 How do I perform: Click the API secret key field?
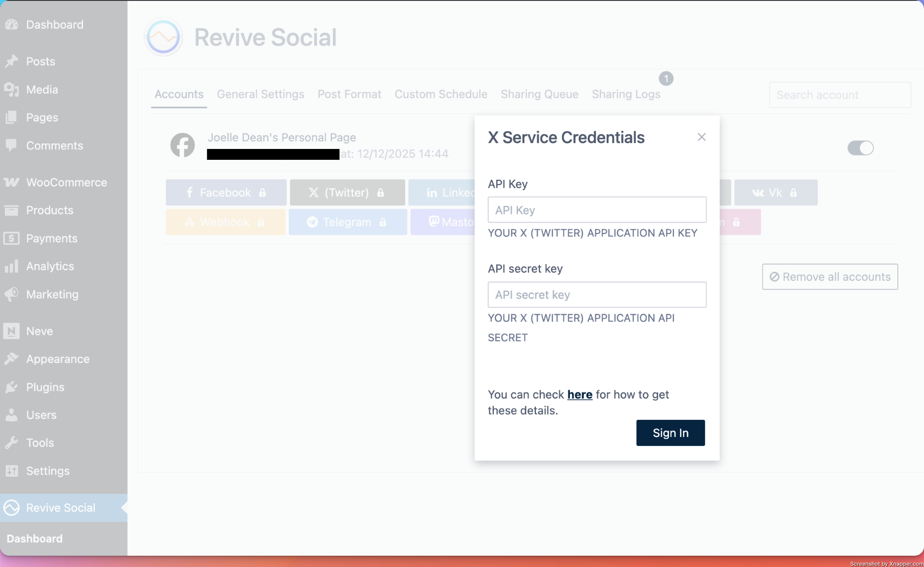pyautogui.click(x=596, y=295)
